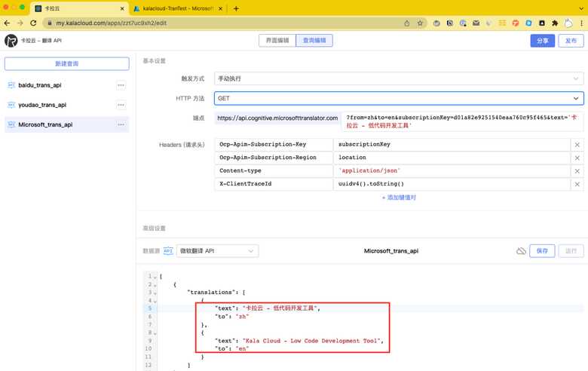Go forward with the browser forward arrow
The image size is (588, 371).
click(x=20, y=23)
